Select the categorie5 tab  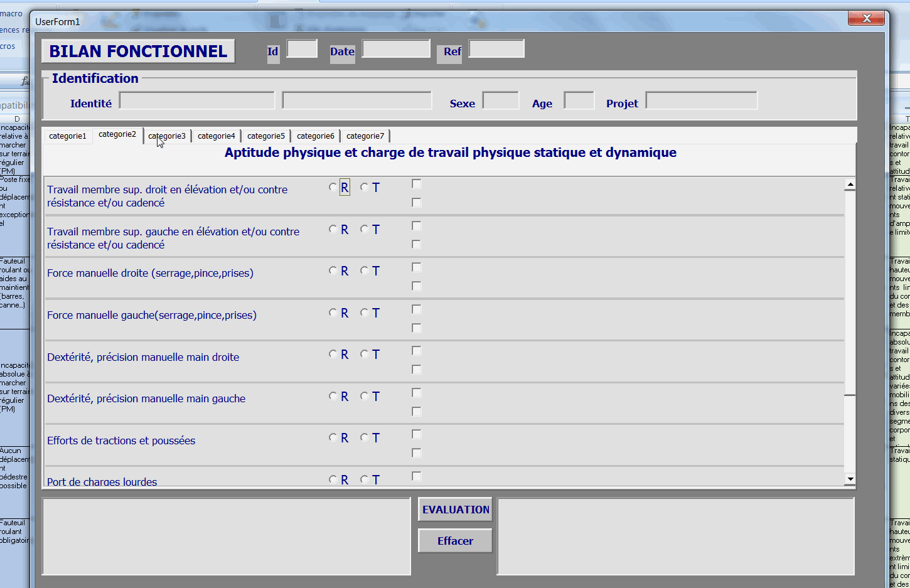point(266,136)
